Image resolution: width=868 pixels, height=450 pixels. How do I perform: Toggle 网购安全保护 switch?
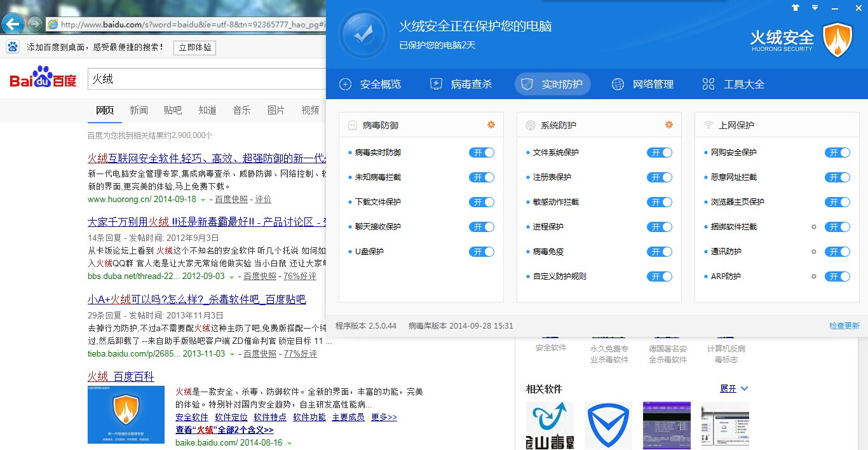tap(837, 153)
